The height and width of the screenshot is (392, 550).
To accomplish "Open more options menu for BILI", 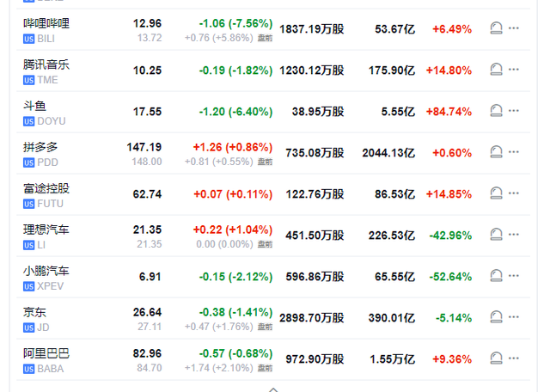I will pyautogui.click(x=514, y=28).
